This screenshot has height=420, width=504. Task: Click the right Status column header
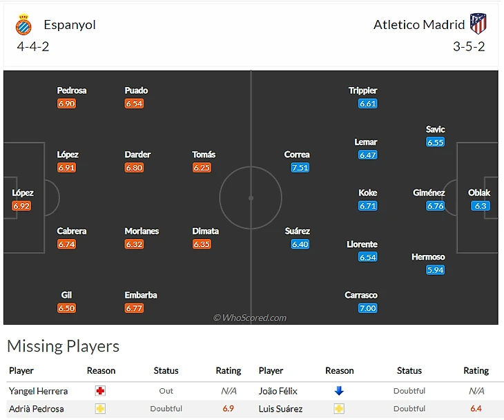click(409, 371)
